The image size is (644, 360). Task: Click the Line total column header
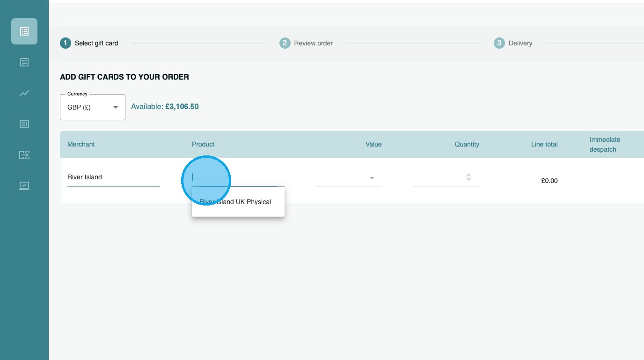(544, 144)
